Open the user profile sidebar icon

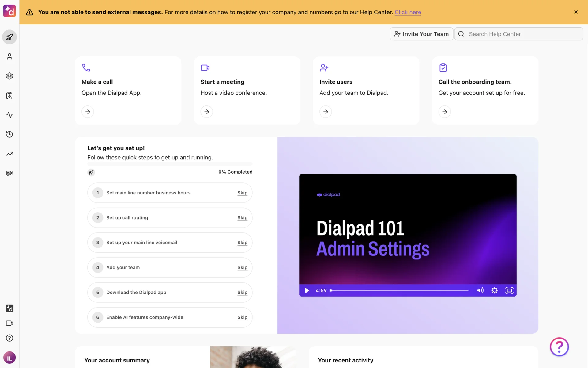(x=9, y=56)
